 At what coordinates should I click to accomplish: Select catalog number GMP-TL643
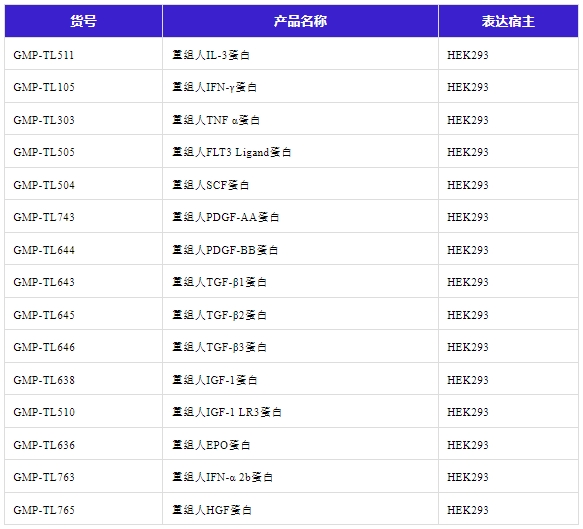44,282
